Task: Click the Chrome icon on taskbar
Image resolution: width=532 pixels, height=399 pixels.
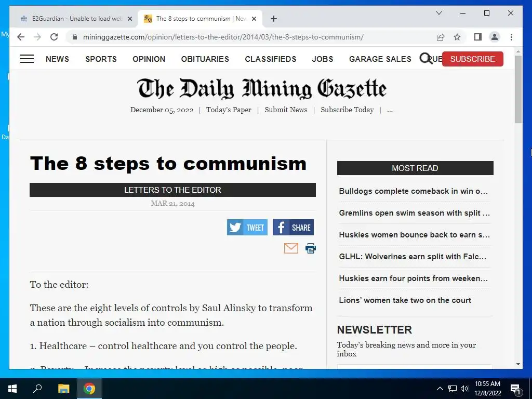Action: tap(89, 389)
